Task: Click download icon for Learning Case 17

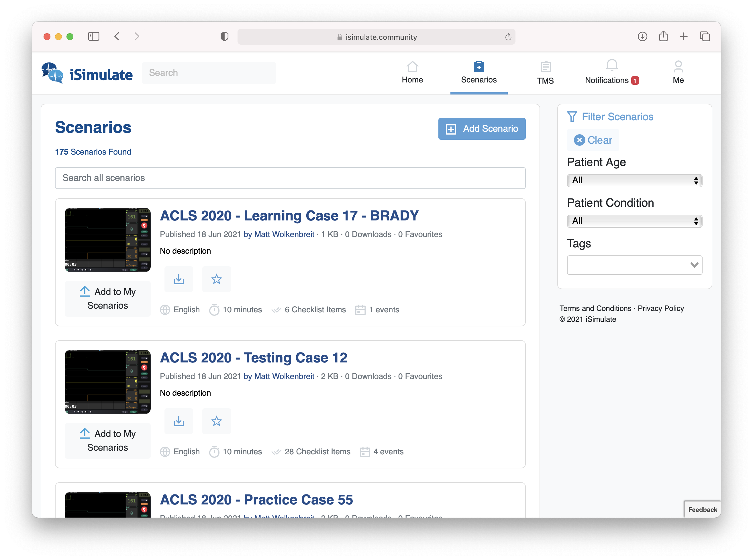Action: 179,279
